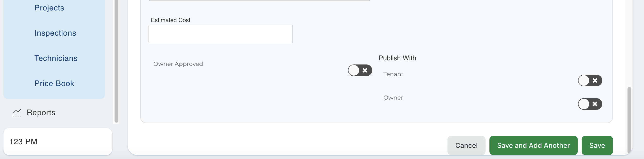Click the Estimated Cost label

(171, 20)
